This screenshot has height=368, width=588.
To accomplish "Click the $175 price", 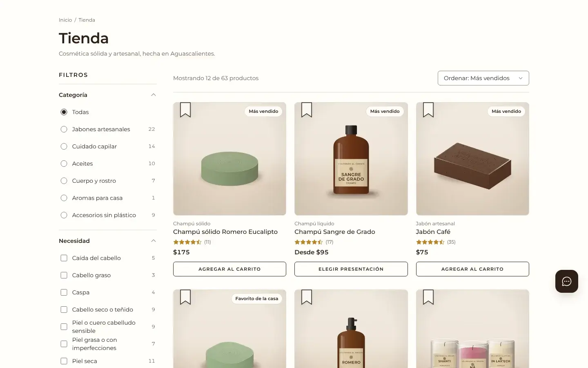I will 181,252.
